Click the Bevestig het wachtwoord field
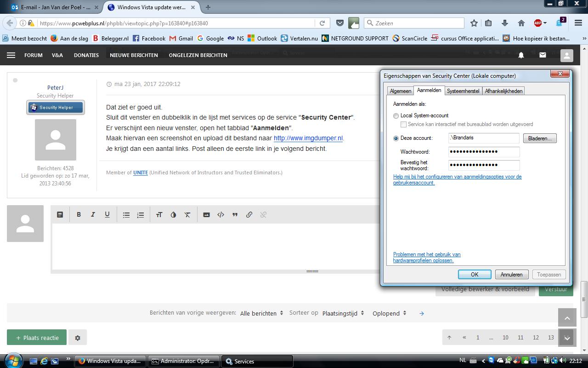Image resolution: width=588 pixels, height=368 pixels. pyautogui.click(x=484, y=165)
